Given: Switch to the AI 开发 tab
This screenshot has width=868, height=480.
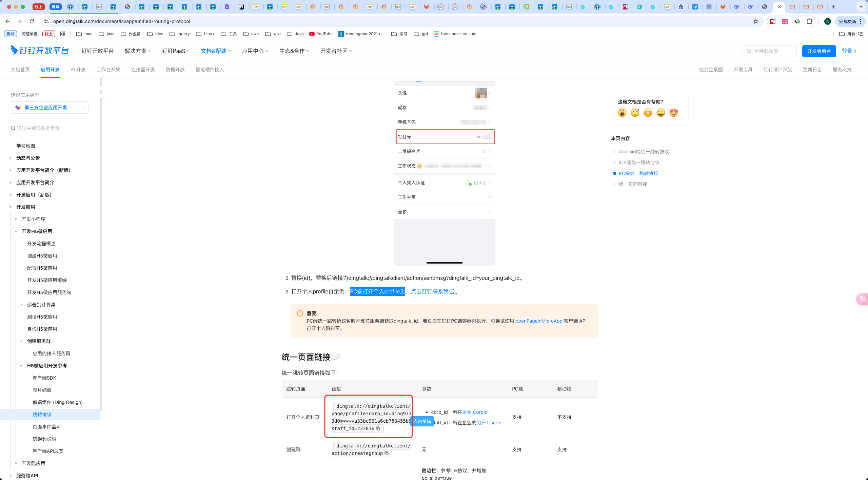Looking at the screenshot, I should point(78,70).
